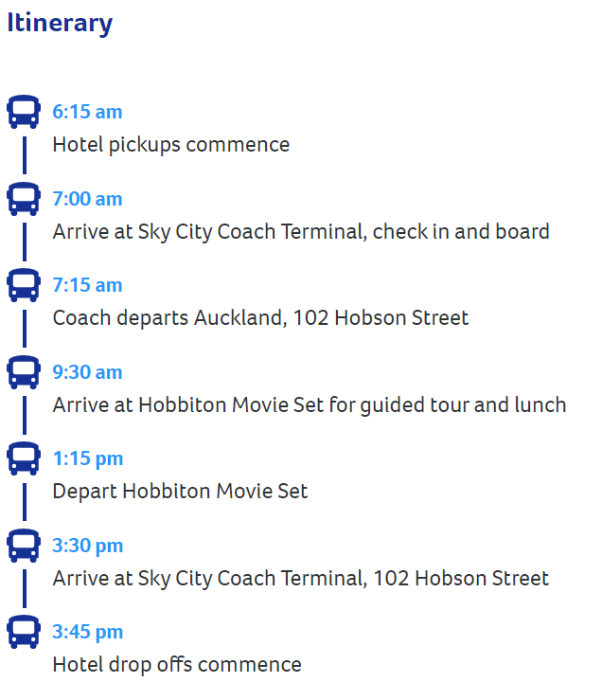The height and width of the screenshot is (700, 602).
Task: Click the bus icon beside 3:30 pm
Action: (24, 545)
